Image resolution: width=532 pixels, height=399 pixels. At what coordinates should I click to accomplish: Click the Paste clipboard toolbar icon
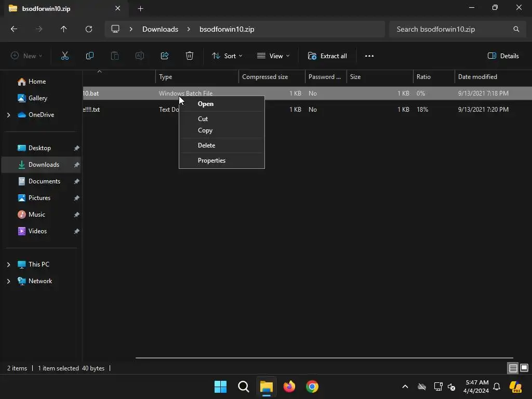(115, 56)
